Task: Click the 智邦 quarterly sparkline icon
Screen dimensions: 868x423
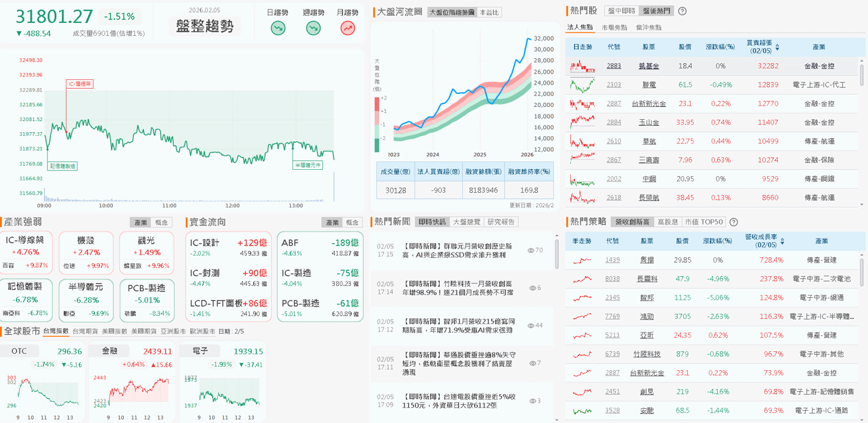Action: (x=582, y=297)
